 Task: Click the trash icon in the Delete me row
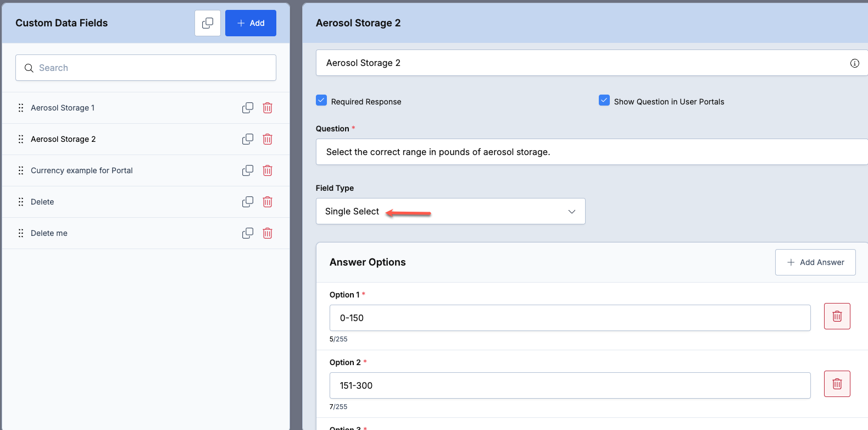tap(268, 233)
